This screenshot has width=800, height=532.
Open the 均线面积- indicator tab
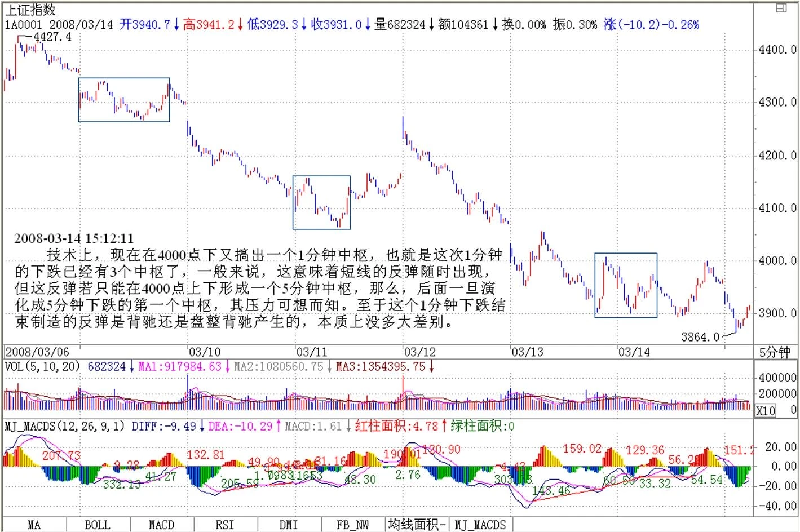pyautogui.click(x=417, y=525)
